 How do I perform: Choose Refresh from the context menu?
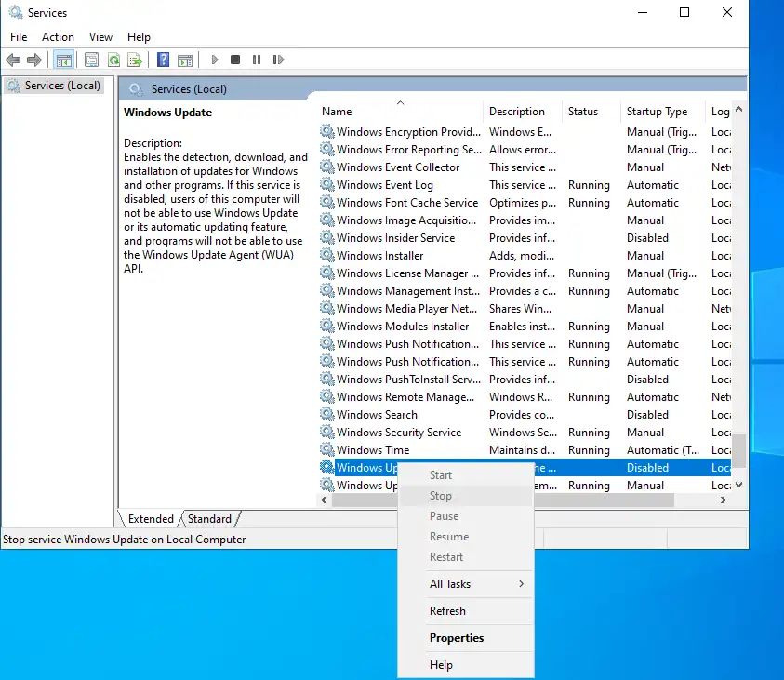pos(466,611)
